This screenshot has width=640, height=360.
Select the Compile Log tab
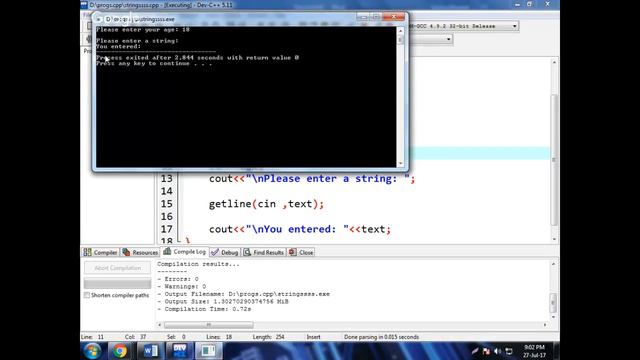click(x=184, y=252)
